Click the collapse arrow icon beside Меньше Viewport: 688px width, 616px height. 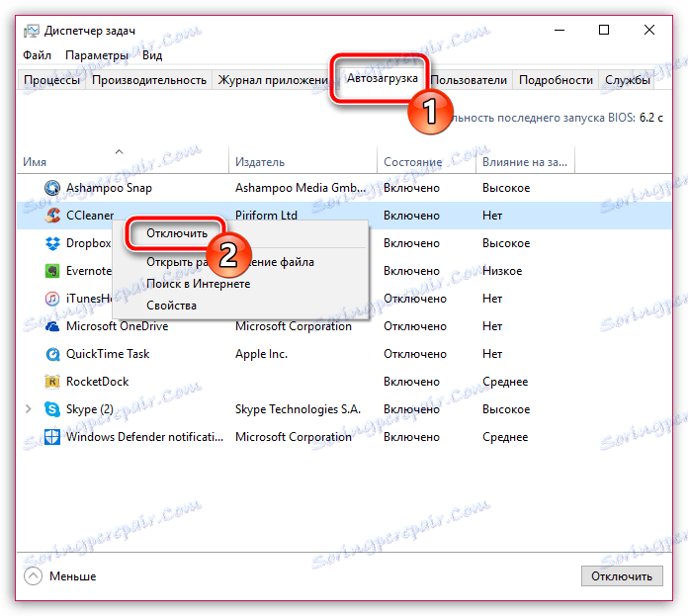click(x=33, y=576)
